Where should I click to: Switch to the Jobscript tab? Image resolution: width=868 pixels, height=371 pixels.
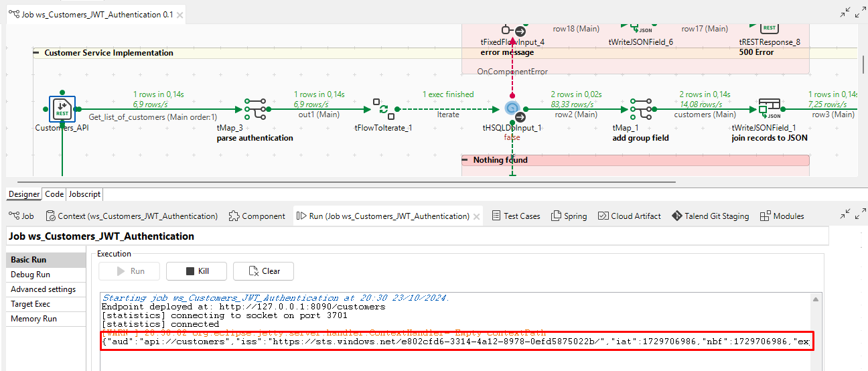click(85, 194)
